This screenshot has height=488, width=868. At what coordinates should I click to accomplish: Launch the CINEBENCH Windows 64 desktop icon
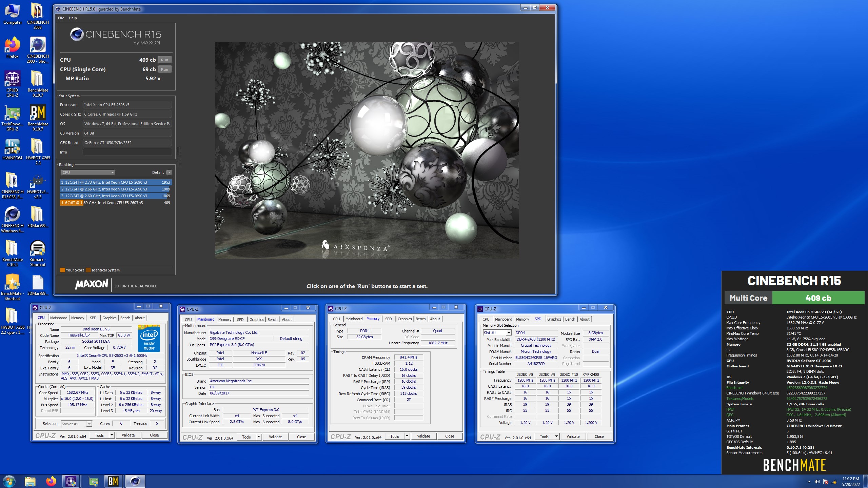tap(13, 220)
